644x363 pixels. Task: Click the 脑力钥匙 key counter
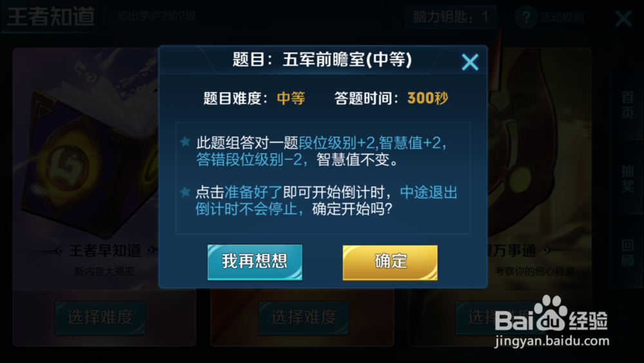(451, 17)
